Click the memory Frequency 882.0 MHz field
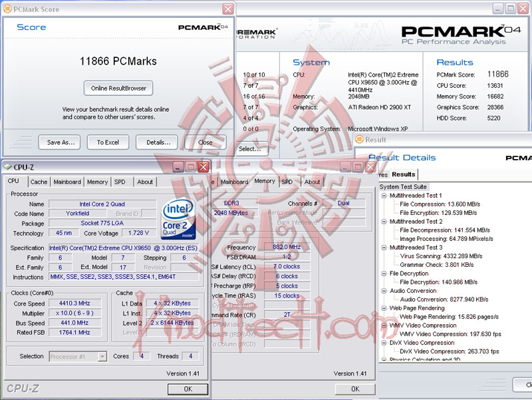Image resolution: width=532 pixels, height=400 pixels. pos(287,247)
